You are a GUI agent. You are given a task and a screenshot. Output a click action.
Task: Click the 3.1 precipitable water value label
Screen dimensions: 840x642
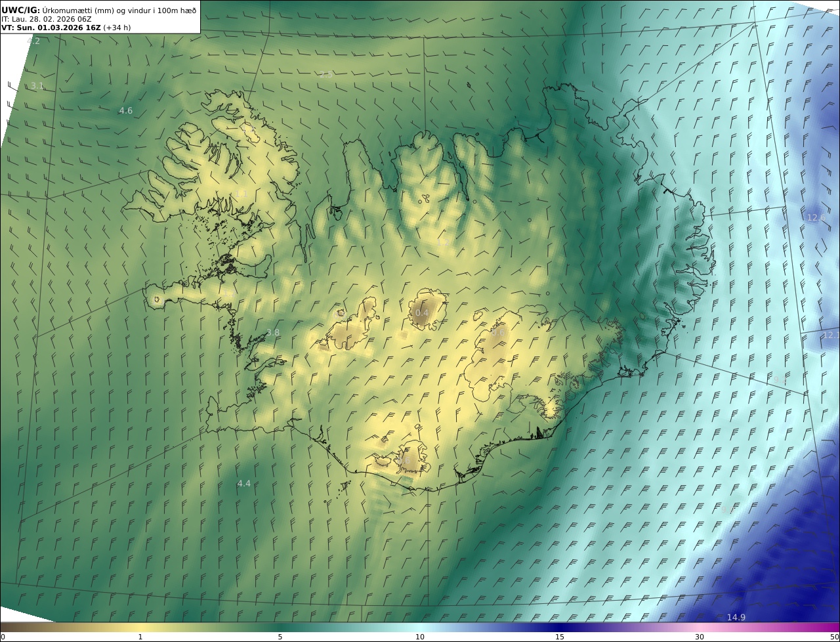pos(37,86)
